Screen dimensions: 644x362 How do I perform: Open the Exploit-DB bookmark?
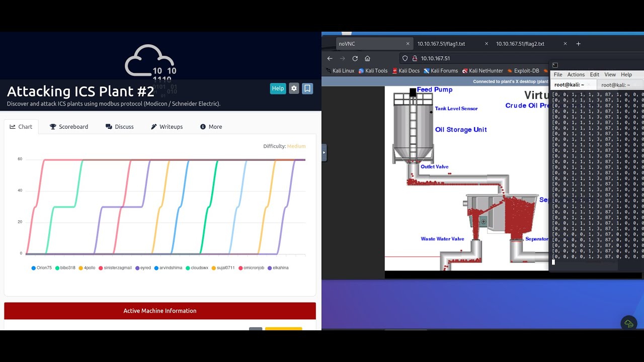523,71
